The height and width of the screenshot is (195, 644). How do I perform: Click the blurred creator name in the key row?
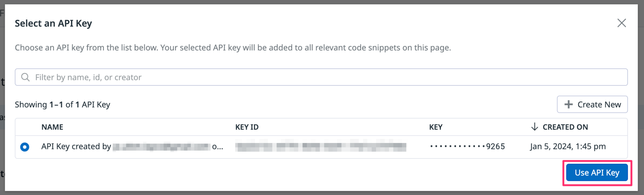[x=161, y=147]
